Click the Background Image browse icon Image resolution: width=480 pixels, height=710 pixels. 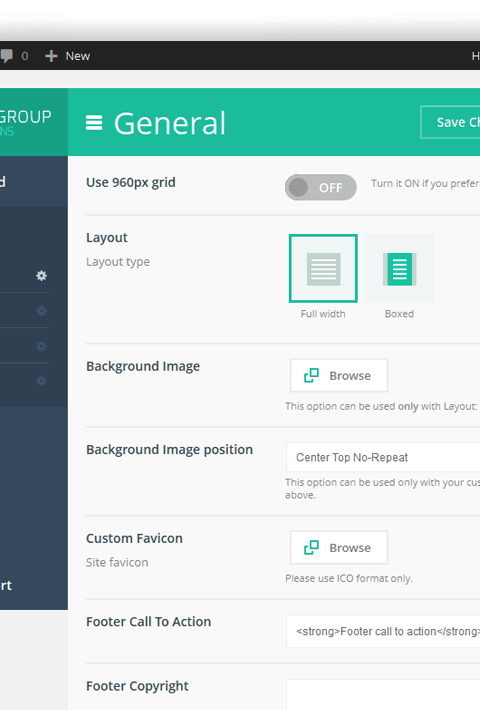tap(312, 375)
